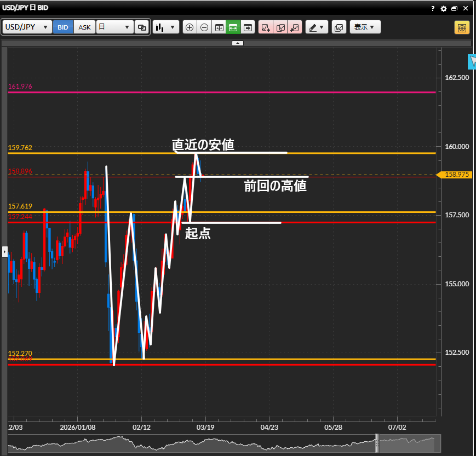Open the drawing pen tool dropdown
Viewport: 476px width, 456px height.
(x=316, y=27)
